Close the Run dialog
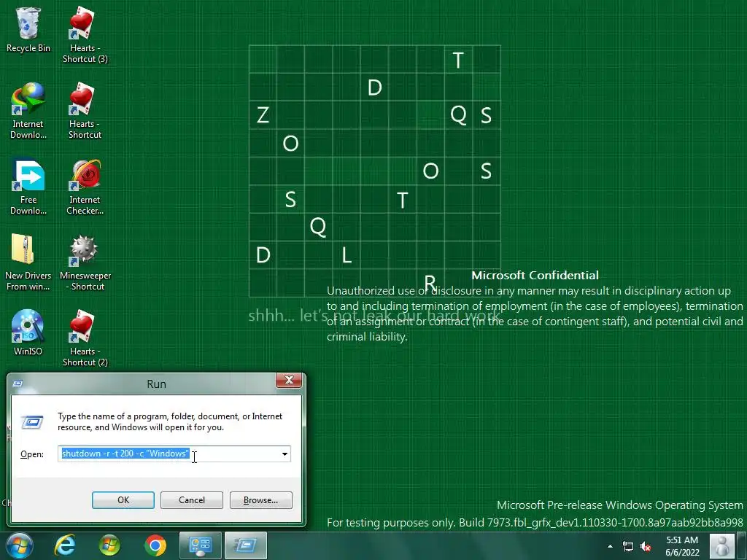 click(289, 380)
